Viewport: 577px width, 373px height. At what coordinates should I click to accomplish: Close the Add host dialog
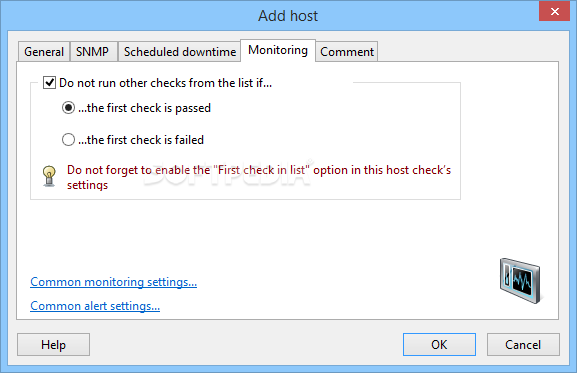[x=554, y=11]
